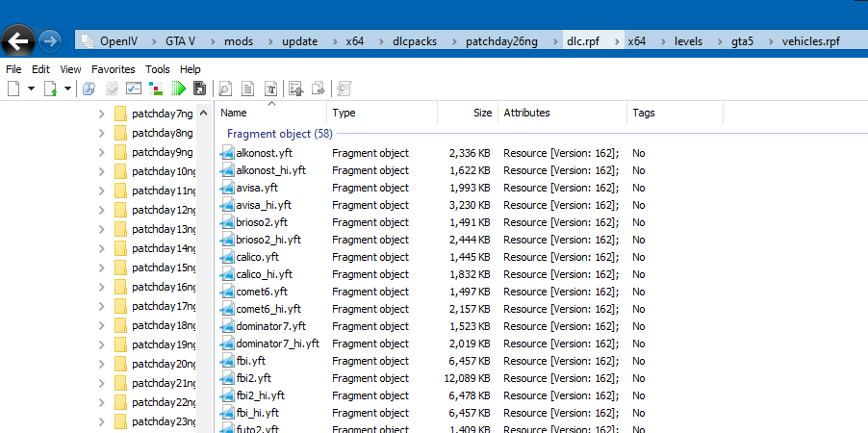Click the dark save-shortcut document icon
The height and width of the screenshot is (433, 868).
[x=200, y=89]
